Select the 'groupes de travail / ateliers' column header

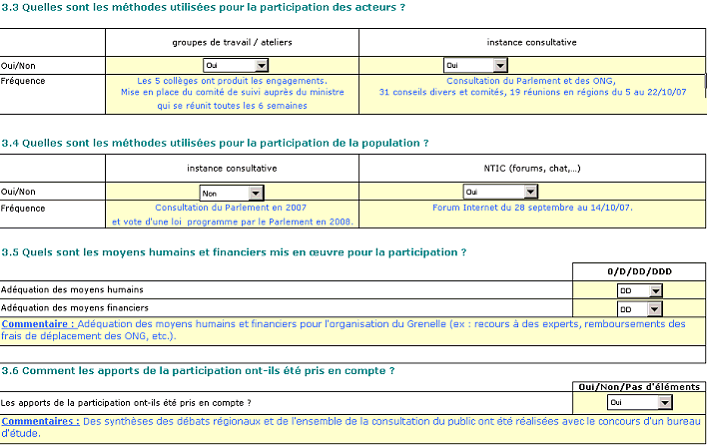pyautogui.click(x=232, y=43)
